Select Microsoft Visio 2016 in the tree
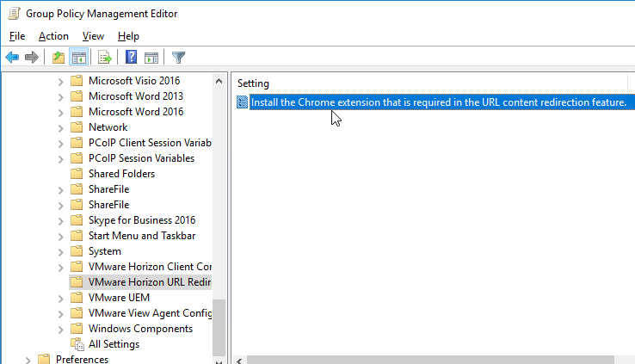Image resolution: width=635 pixels, height=364 pixels. (x=134, y=81)
